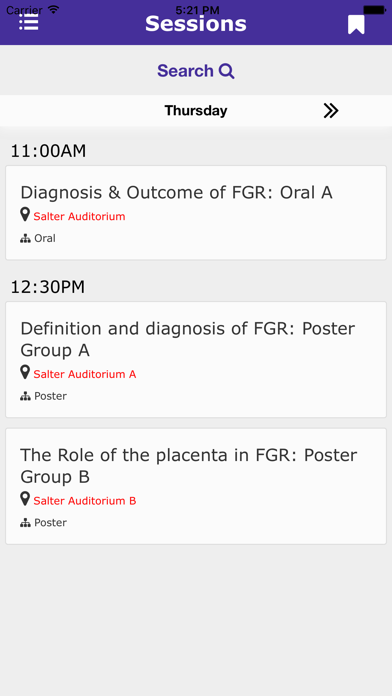Viewport: 392px width, 696px height.
Task: Open Diagnosis & Outcome of FGR: Oral A session
Action: click(x=196, y=213)
